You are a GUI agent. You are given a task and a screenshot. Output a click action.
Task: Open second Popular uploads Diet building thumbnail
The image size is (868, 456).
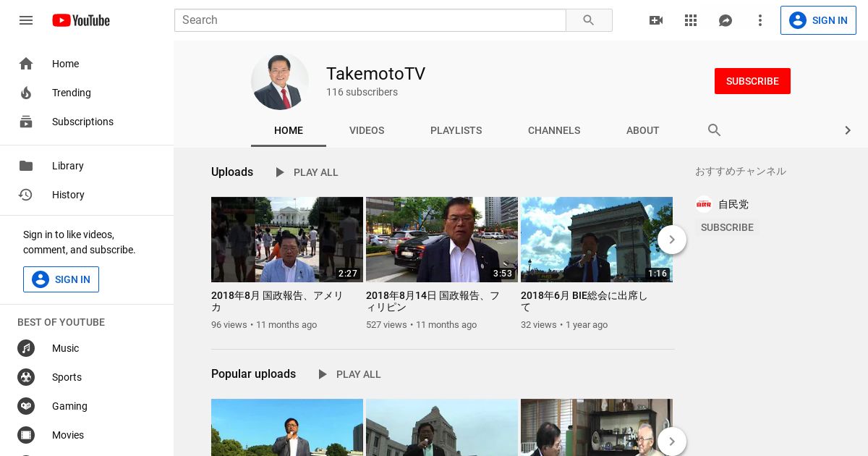(442, 427)
